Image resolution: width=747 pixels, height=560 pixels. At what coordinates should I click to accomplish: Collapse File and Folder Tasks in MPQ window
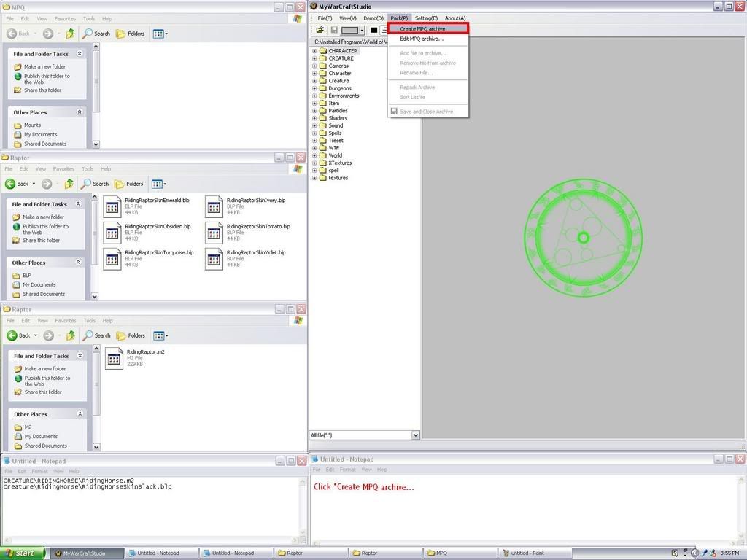tap(80, 54)
